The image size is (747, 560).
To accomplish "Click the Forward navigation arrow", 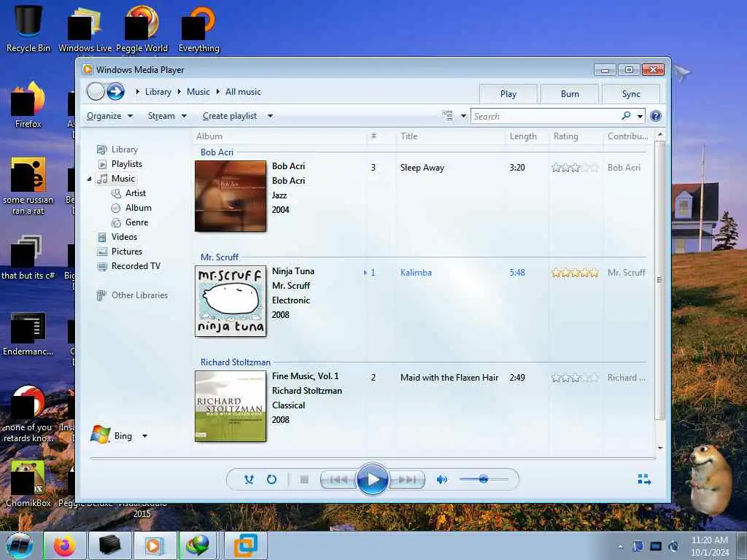I will (115, 91).
